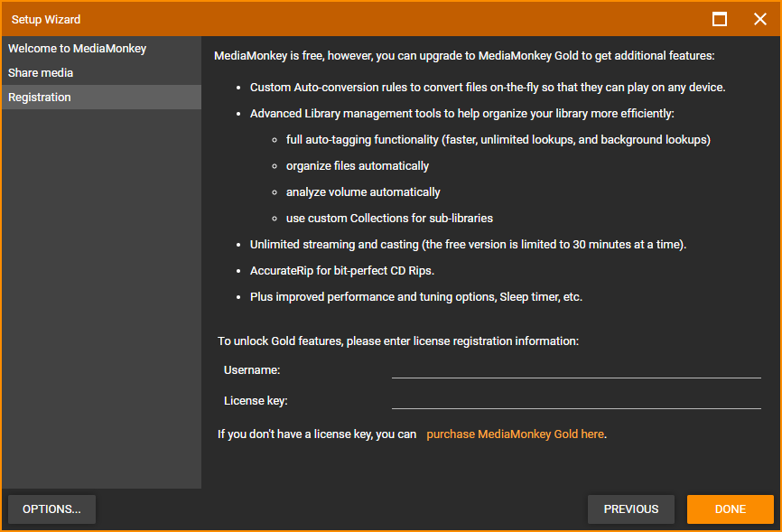Click the License key: label
The height and width of the screenshot is (532, 782).
(256, 401)
